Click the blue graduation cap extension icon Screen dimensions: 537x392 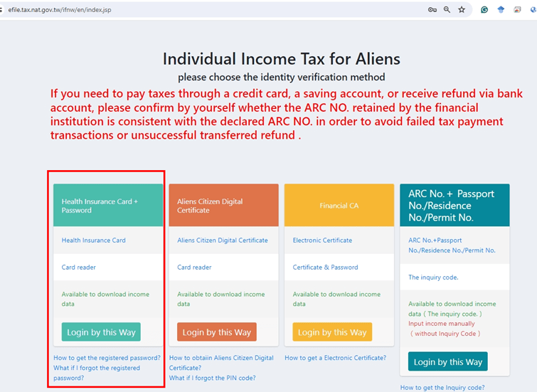[x=501, y=10]
